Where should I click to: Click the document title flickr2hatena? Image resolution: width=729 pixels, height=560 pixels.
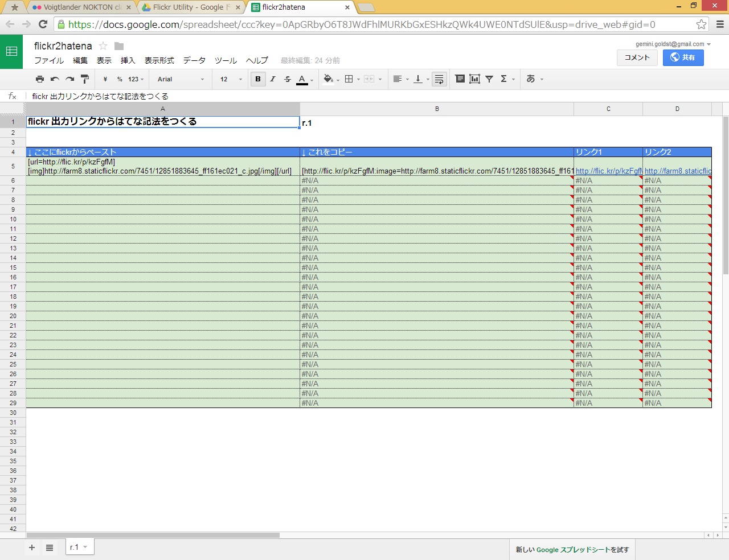[x=63, y=46]
